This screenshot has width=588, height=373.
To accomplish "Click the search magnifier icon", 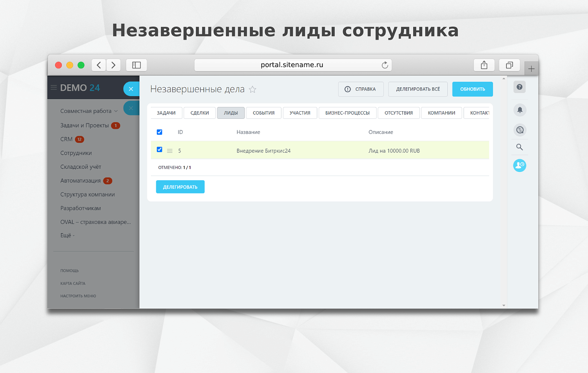I will [x=519, y=147].
